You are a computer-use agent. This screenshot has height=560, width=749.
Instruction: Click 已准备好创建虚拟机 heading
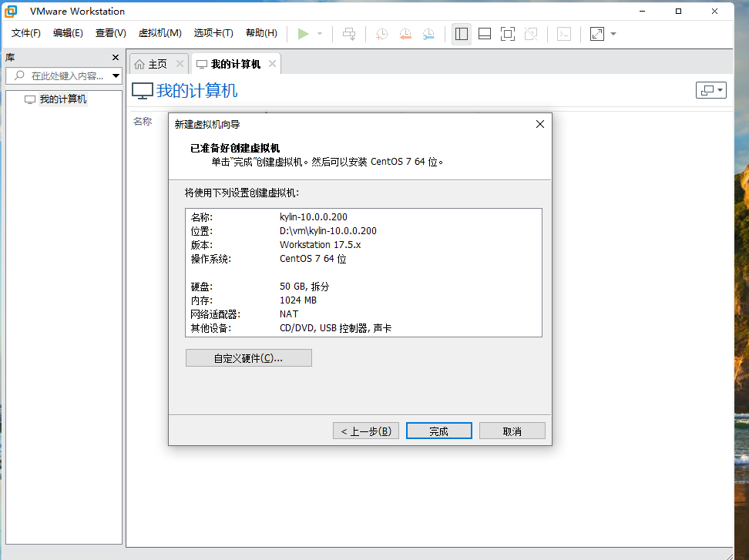coord(235,148)
